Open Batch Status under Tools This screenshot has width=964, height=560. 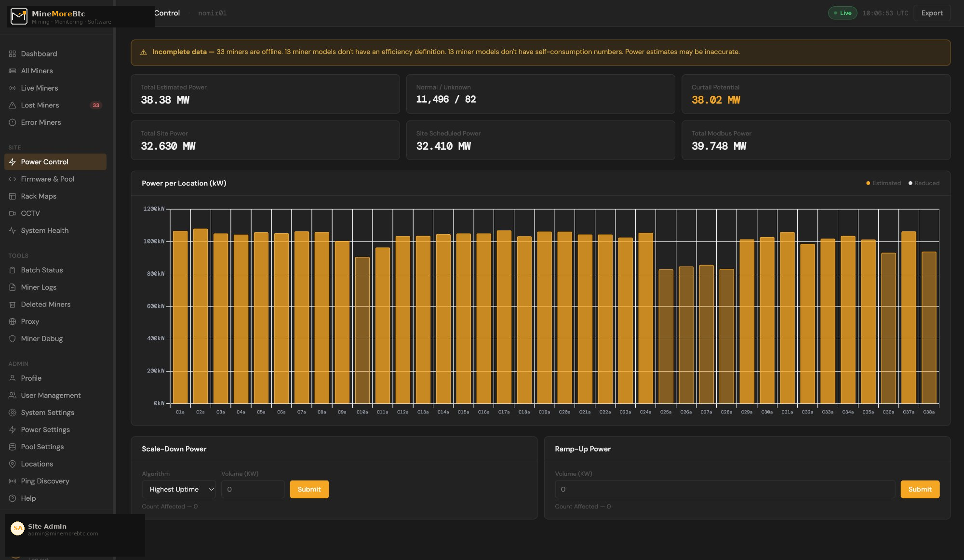(42, 270)
